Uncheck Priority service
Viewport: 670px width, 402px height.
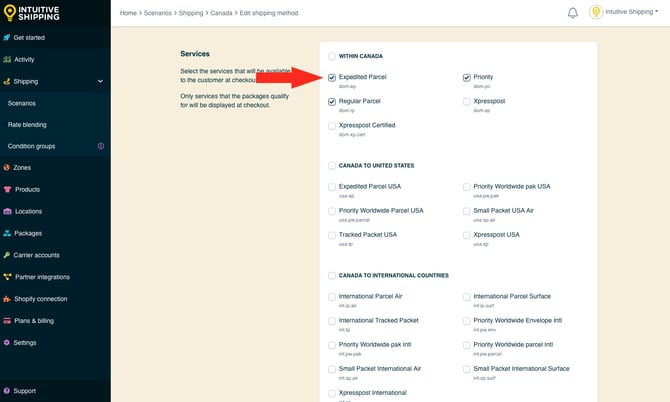[x=467, y=77]
